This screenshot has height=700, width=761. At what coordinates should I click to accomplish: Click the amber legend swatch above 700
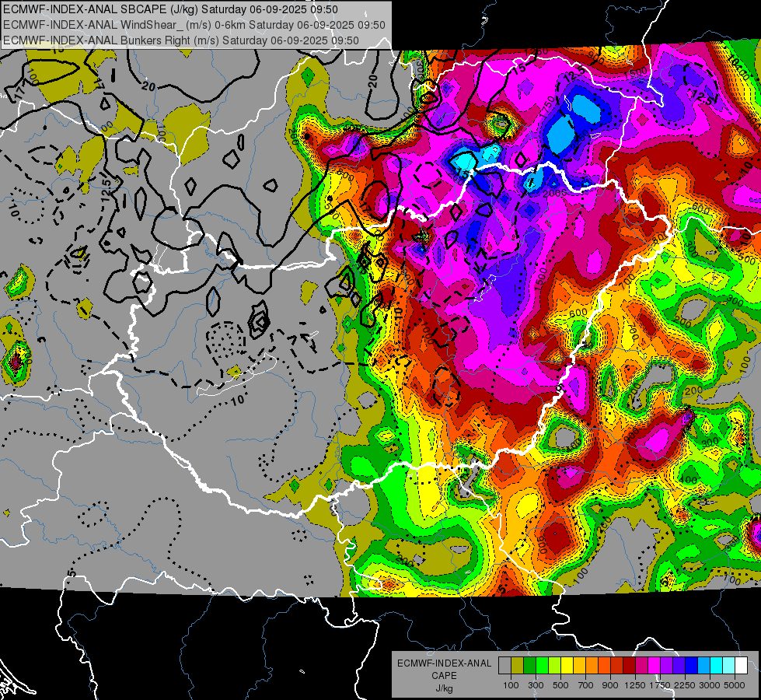click(x=579, y=666)
